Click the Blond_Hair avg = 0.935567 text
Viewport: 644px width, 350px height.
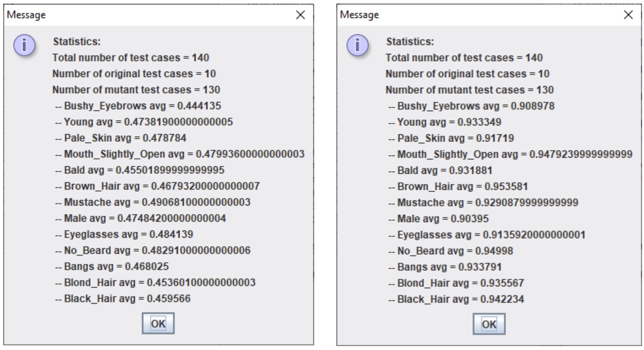(456, 283)
